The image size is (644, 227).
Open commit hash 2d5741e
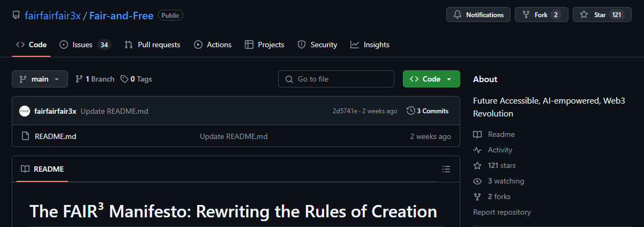tap(345, 111)
